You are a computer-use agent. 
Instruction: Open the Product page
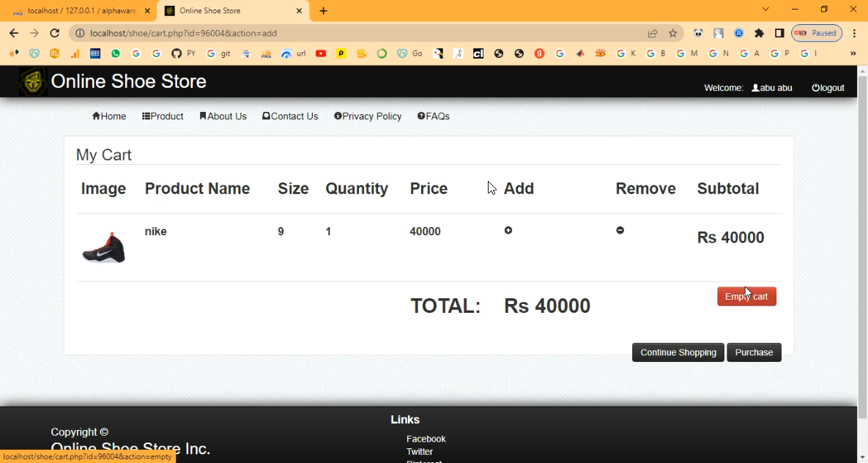[163, 116]
